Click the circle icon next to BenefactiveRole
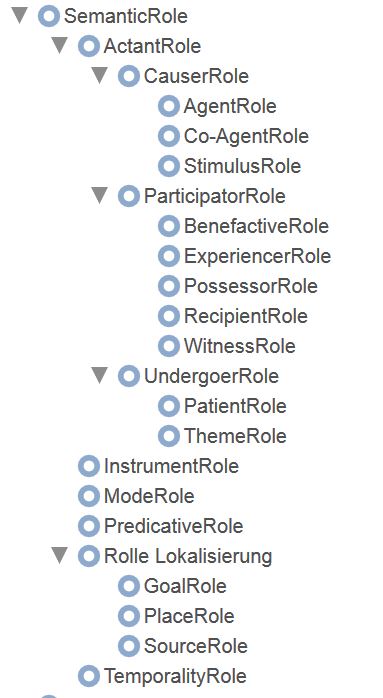Viewport: 383px width, 698px height. (169, 226)
